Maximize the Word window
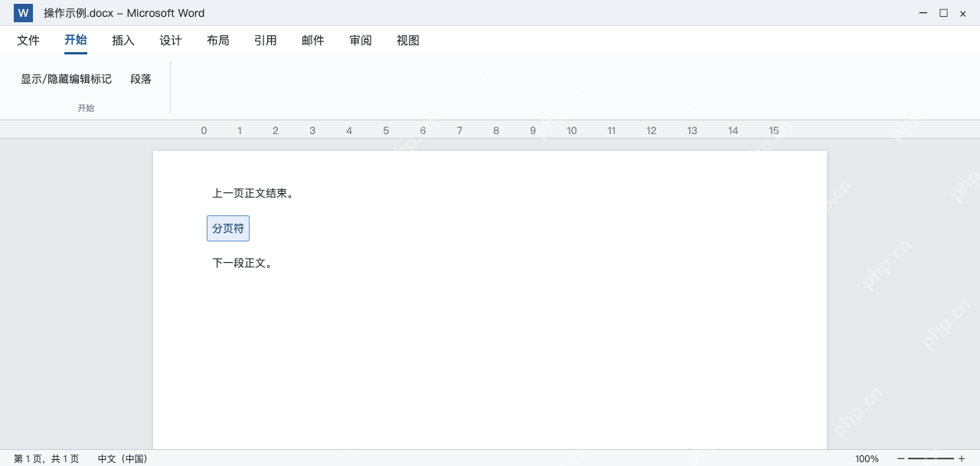980x466 pixels. tap(943, 13)
